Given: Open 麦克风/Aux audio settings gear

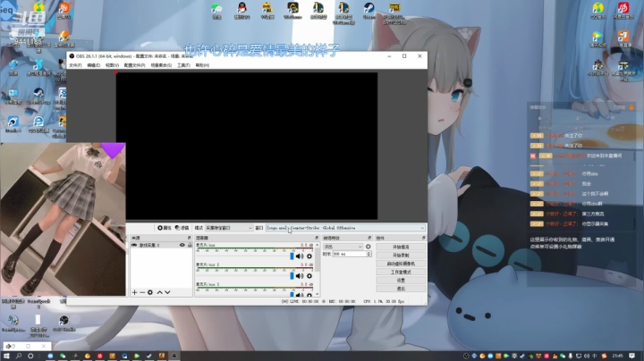Looking at the screenshot, I should coord(309,256).
